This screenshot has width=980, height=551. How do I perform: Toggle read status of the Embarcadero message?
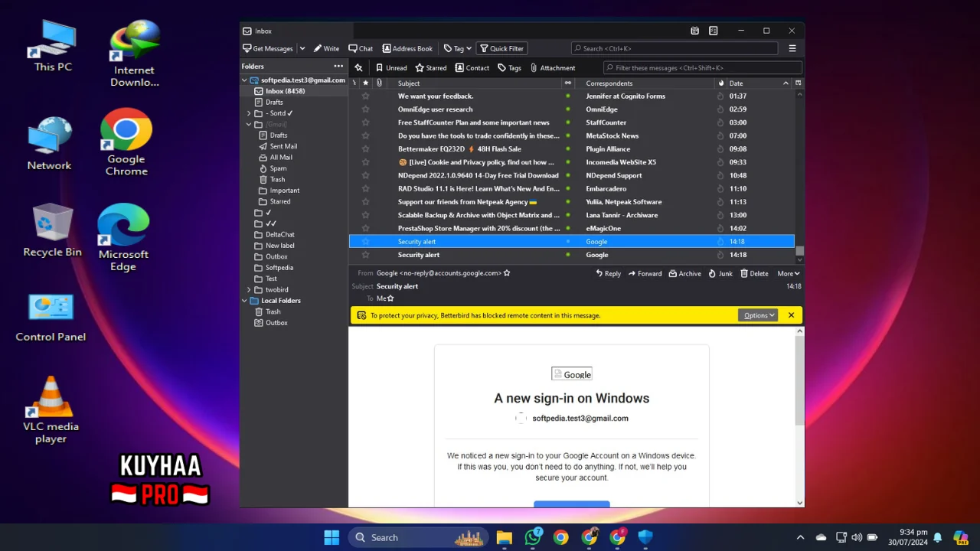coord(567,188)
